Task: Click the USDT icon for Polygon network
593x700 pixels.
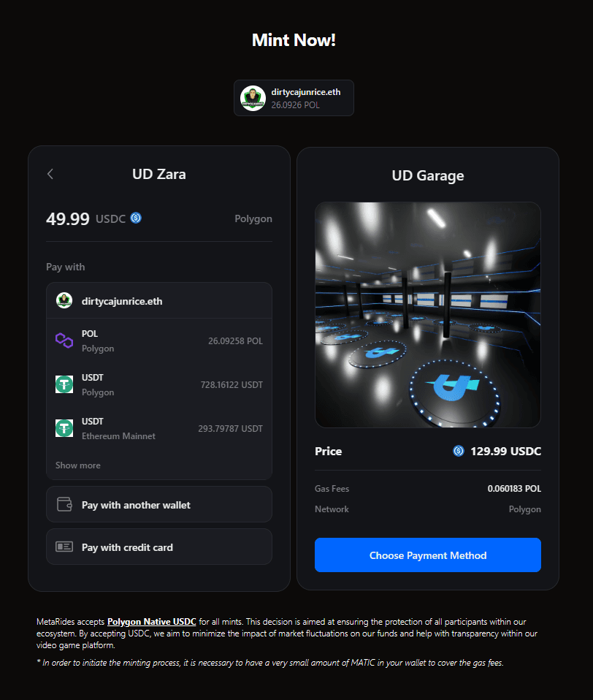Action: (64, 384)
